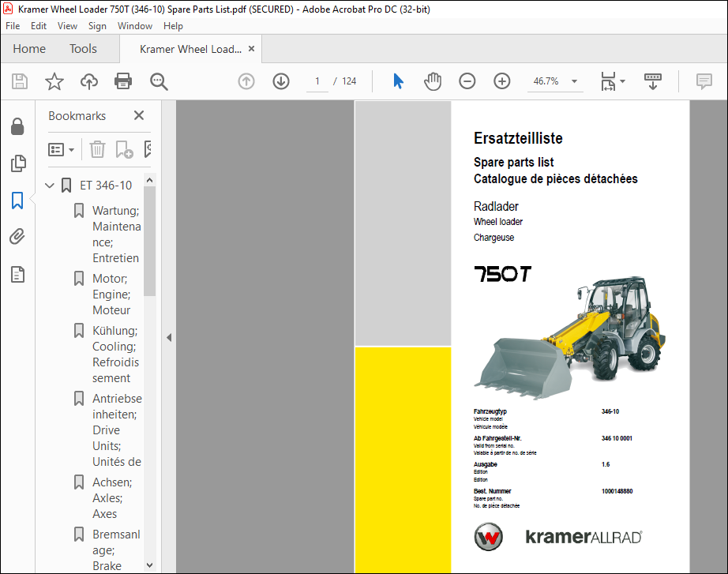Delete selected bookmark trash icon

tap(97, 149)
